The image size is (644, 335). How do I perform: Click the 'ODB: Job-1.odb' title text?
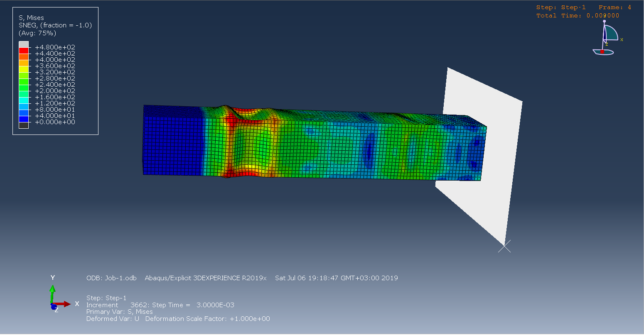(111, 278)
